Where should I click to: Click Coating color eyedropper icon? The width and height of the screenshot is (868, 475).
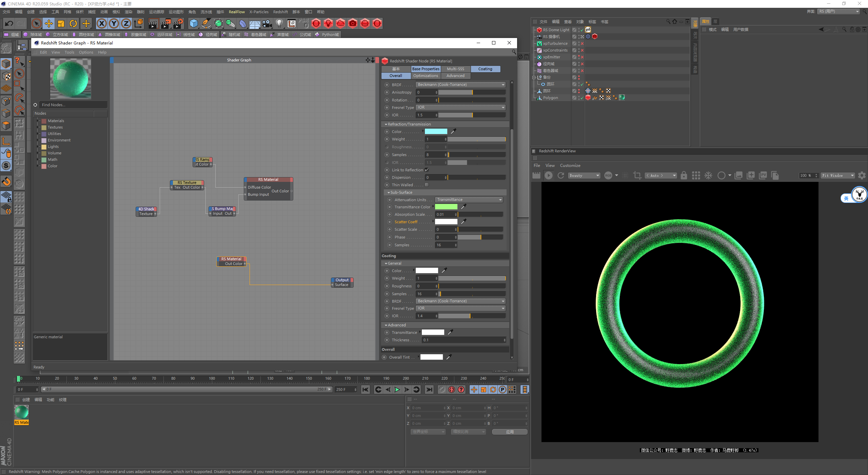(x=444, y=270)
